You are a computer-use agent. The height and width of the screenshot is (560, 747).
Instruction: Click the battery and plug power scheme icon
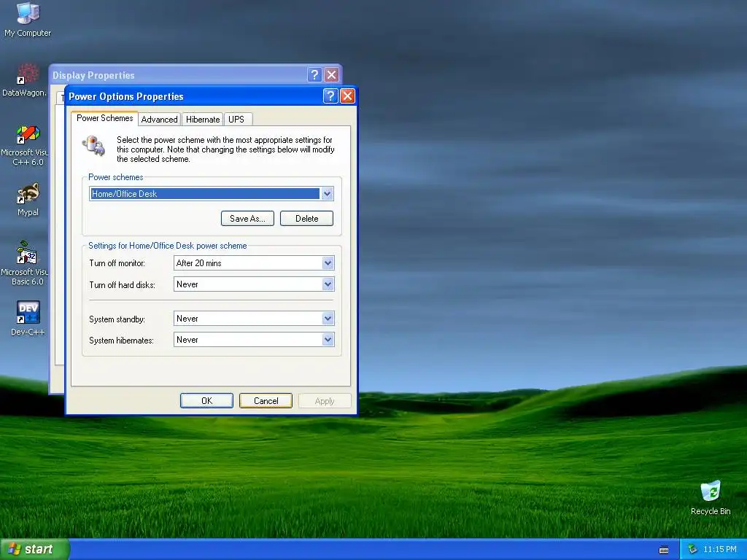click(x=93, y=146)
